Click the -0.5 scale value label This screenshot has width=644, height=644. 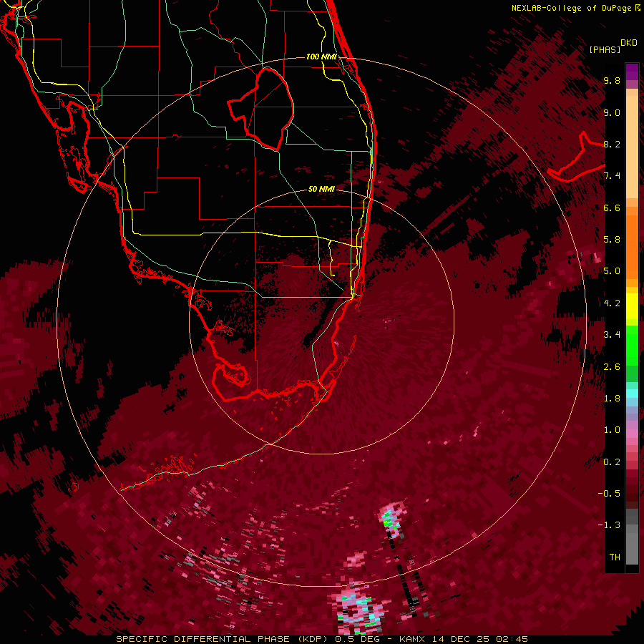pos(609,493)
